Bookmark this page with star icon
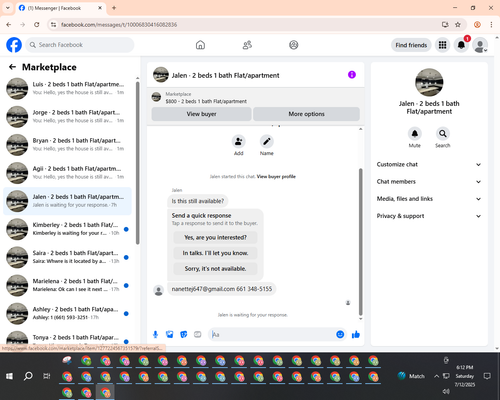The image size is (500, 400). [x=458, y=25]
